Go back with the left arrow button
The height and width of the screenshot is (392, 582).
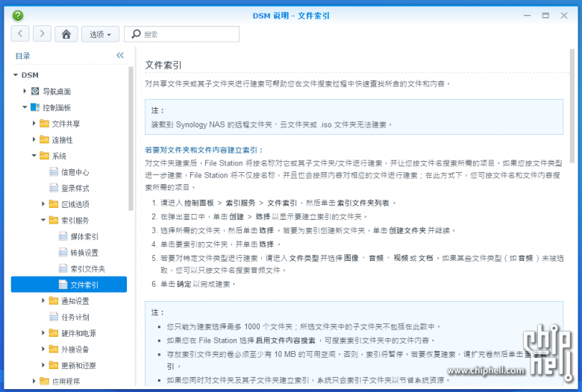click(x=20, y=34)
